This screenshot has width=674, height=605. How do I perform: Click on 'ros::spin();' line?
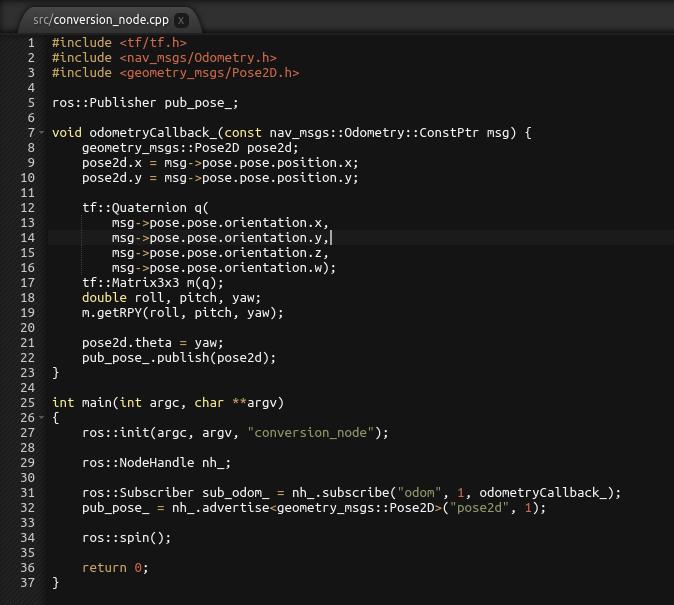pos(126,538)
